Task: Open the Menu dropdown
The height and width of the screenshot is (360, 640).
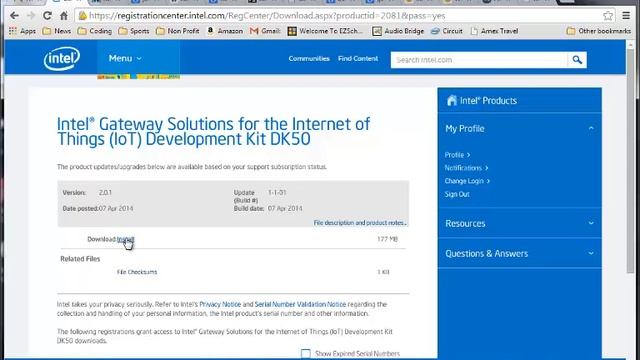Action: tap(125, 58)
